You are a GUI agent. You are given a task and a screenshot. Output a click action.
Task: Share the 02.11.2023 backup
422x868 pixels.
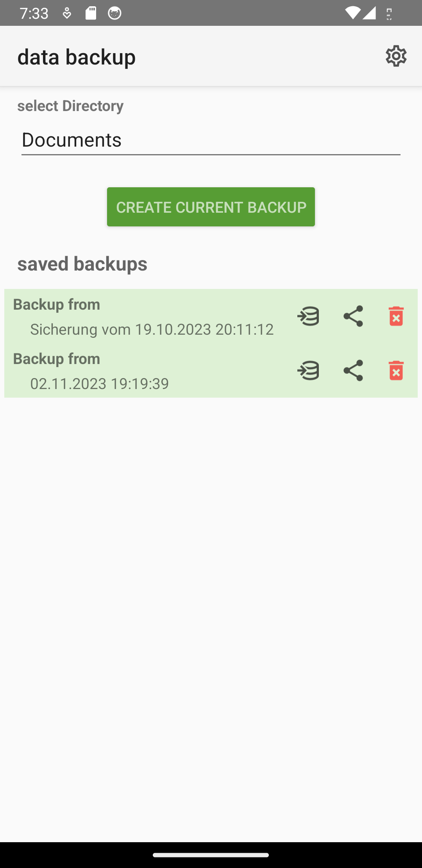tap(353, 370)
